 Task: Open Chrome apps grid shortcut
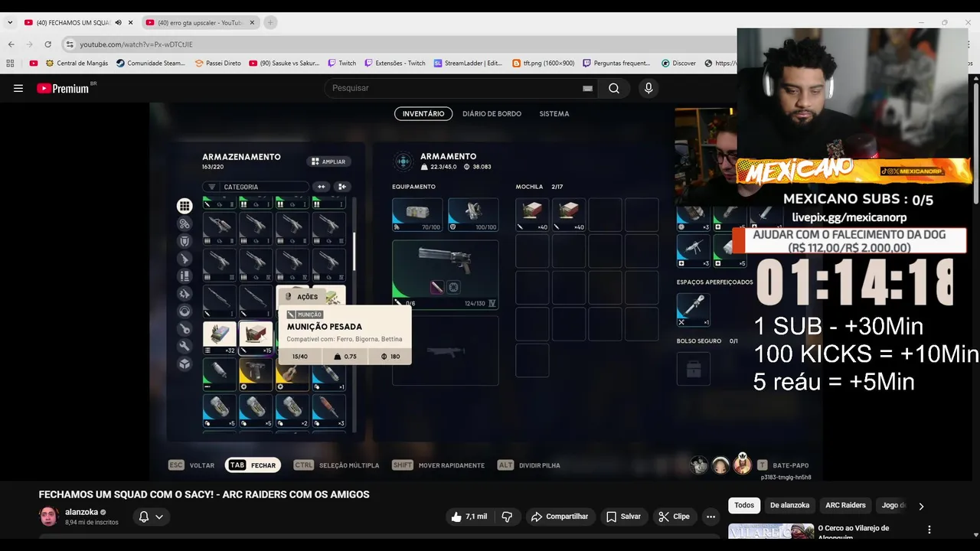coord(11,64)
